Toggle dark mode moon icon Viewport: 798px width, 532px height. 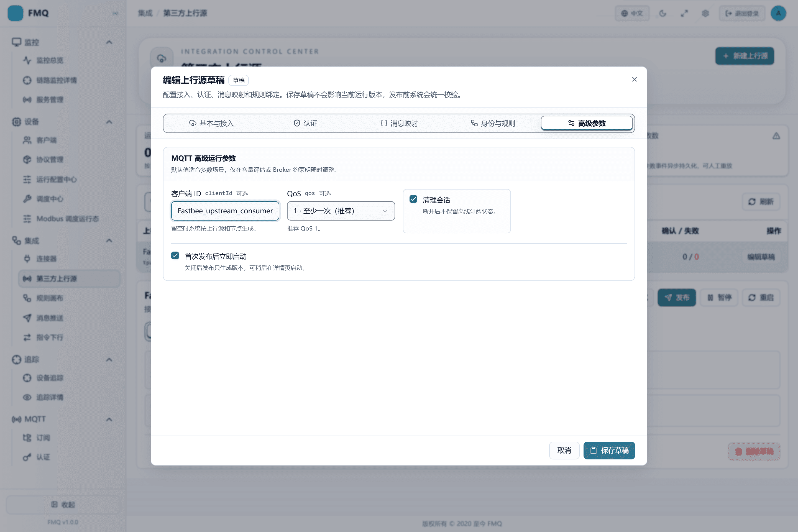click(663, 13)
